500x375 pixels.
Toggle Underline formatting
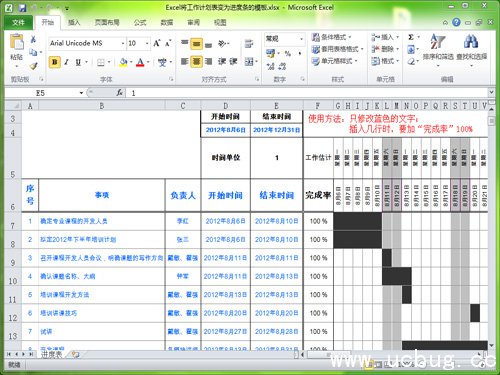[x=78, y=62]
